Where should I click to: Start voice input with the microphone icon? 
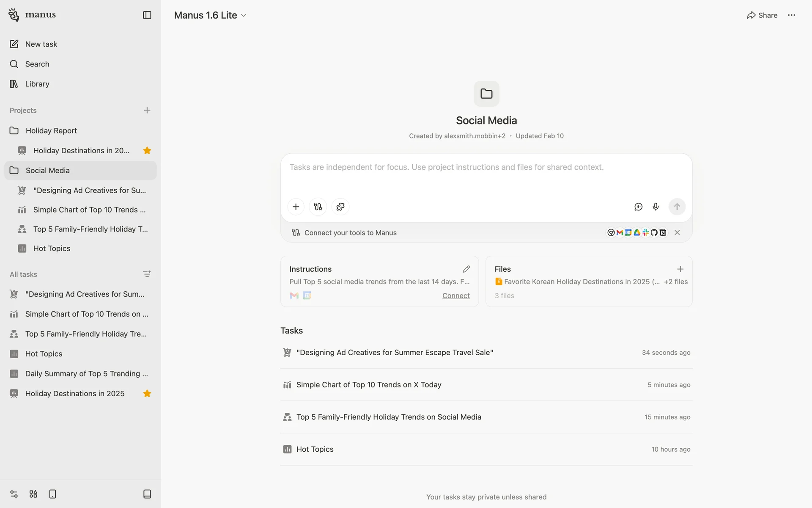click(656, 207)
